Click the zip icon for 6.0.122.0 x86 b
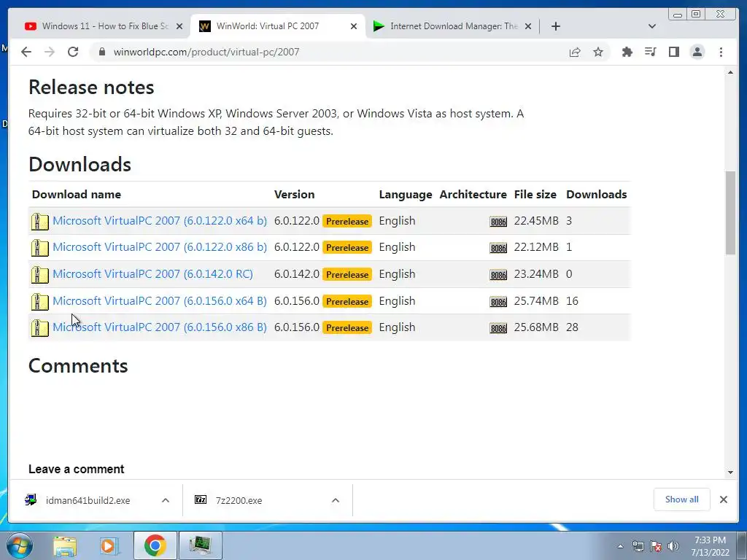 (x=39, y=248)
